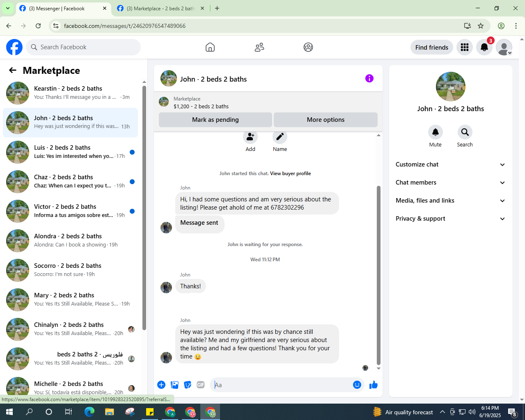
Task: Click the chat messages scrollbar
Action: click(378, 275)
